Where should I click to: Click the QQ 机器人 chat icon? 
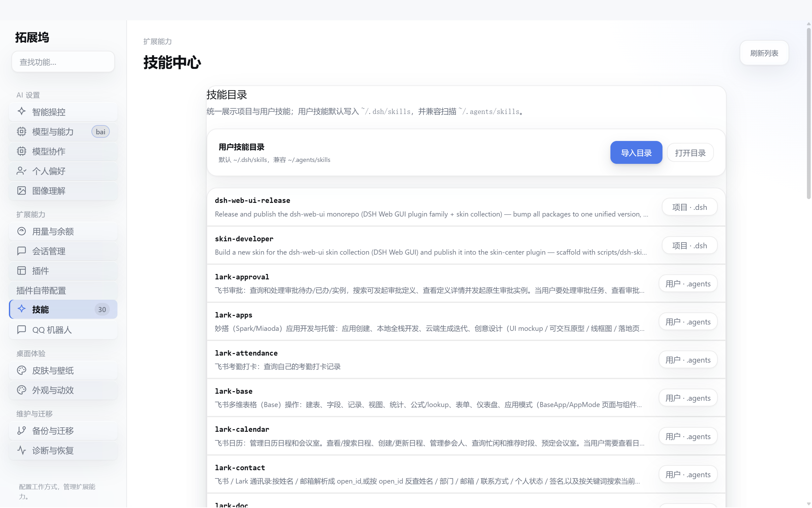click(x=22, y=330)
